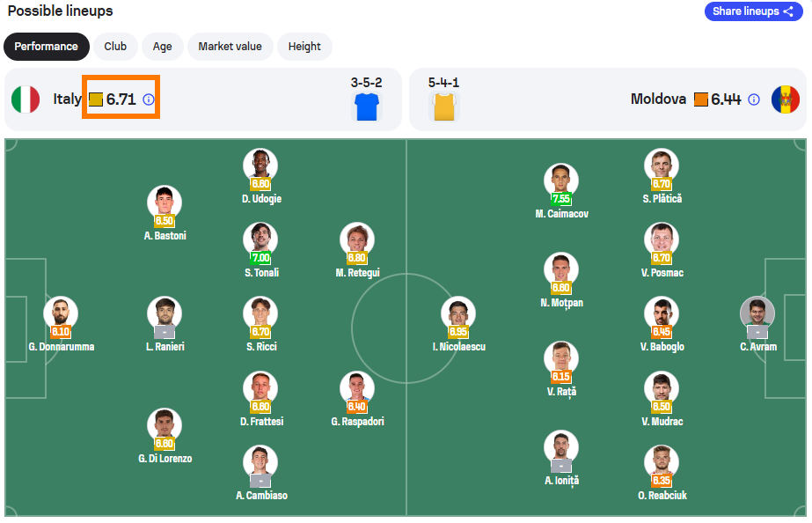Select S. Tonali's 7.00 rating badge
Viewport: 812px width, 523px height.
pos(260,258)
